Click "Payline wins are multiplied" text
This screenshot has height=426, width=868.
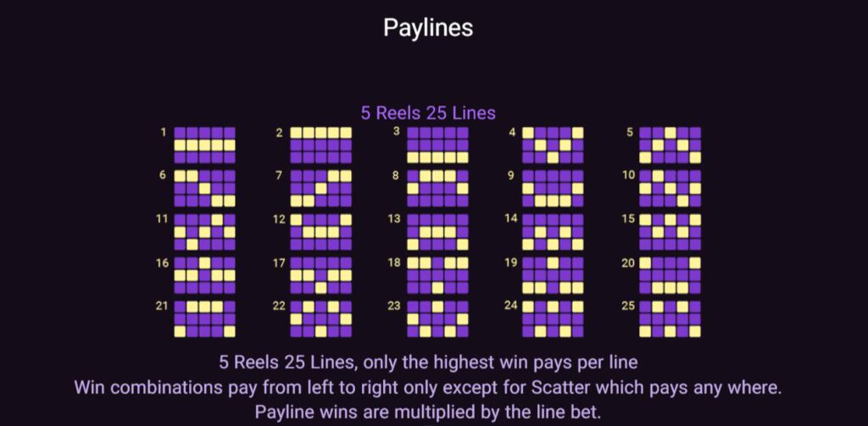pos(427,412)
